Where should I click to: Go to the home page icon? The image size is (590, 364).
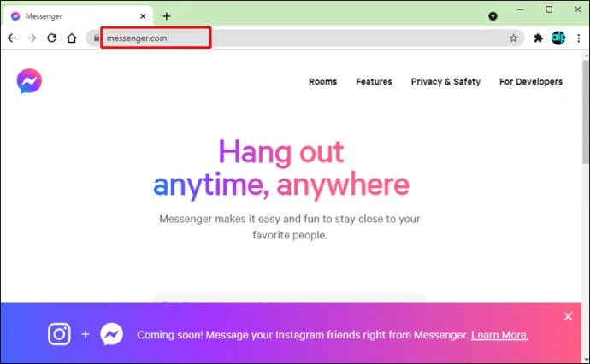(x=72, y=38)
